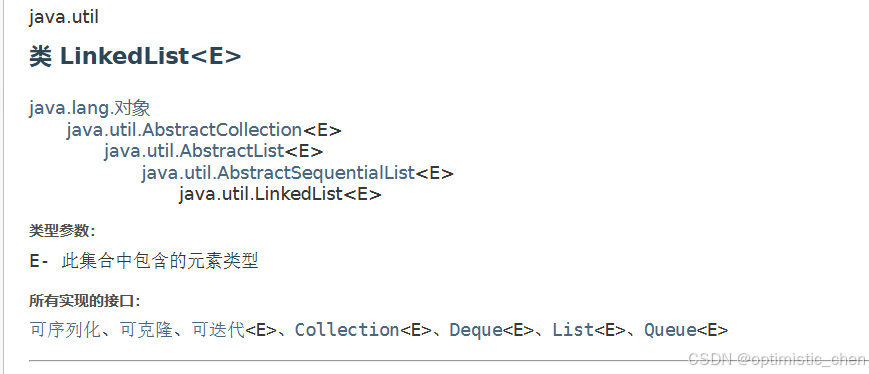Click the 可序列化 interface link
869x374 pixels.
click(x=64, y=330)
